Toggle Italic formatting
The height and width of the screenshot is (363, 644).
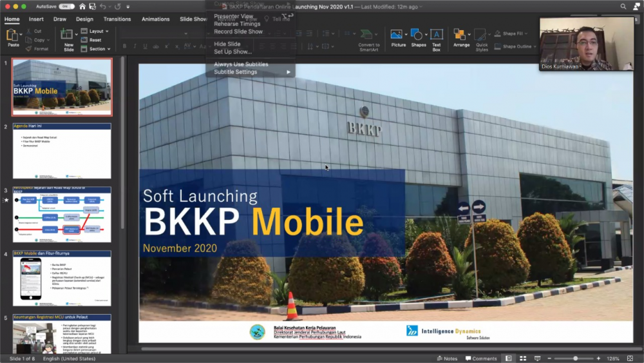[x=135, y=46]
